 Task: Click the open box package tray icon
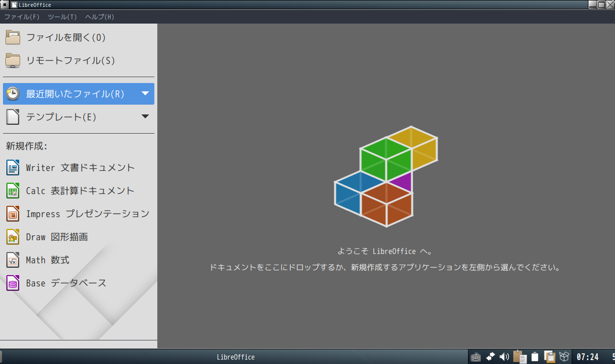point(564,357)
